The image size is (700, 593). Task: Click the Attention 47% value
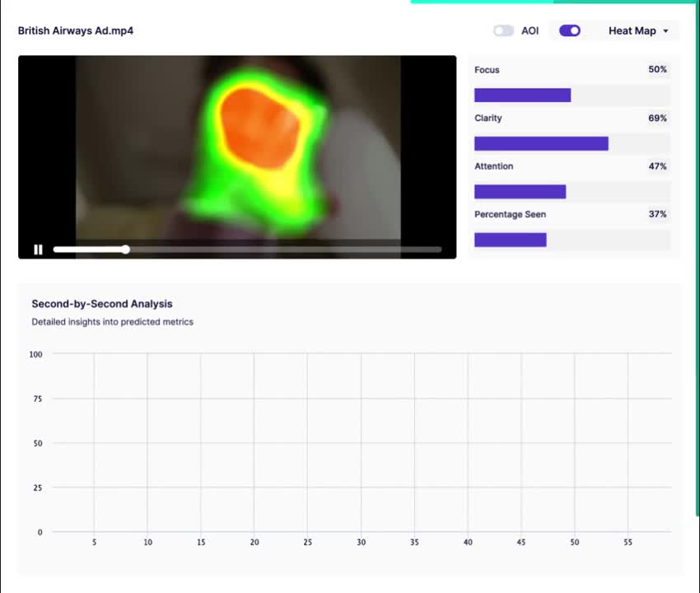pos(658,166)
